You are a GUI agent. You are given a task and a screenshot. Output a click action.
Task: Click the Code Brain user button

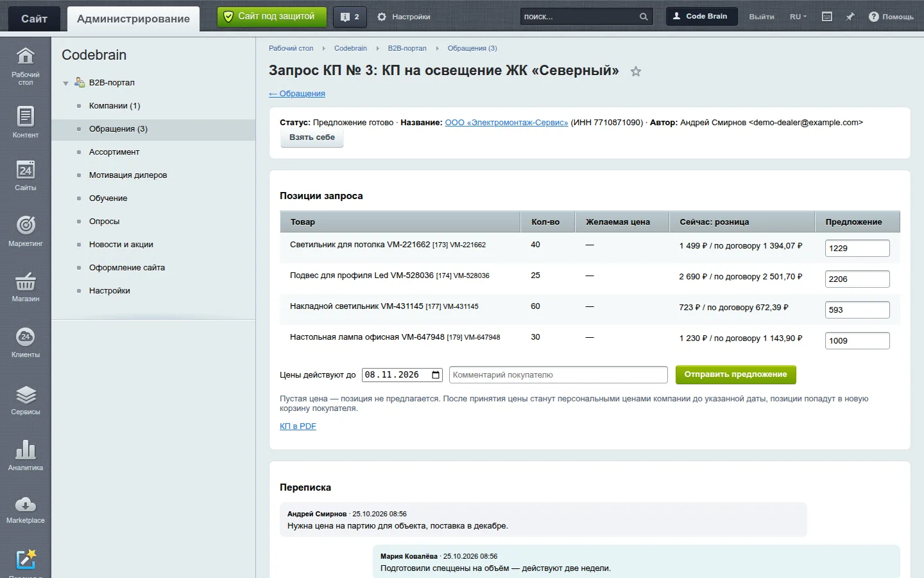coord(701,17)
